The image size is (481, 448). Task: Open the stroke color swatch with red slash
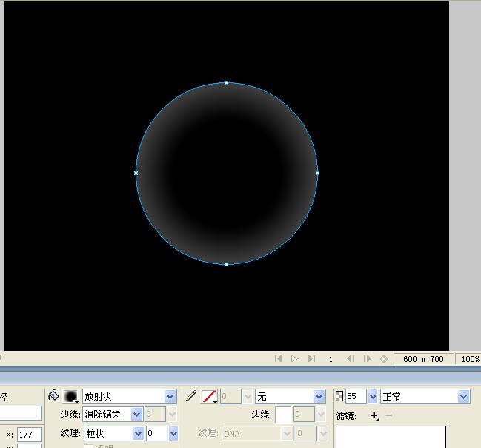(209, 396)
